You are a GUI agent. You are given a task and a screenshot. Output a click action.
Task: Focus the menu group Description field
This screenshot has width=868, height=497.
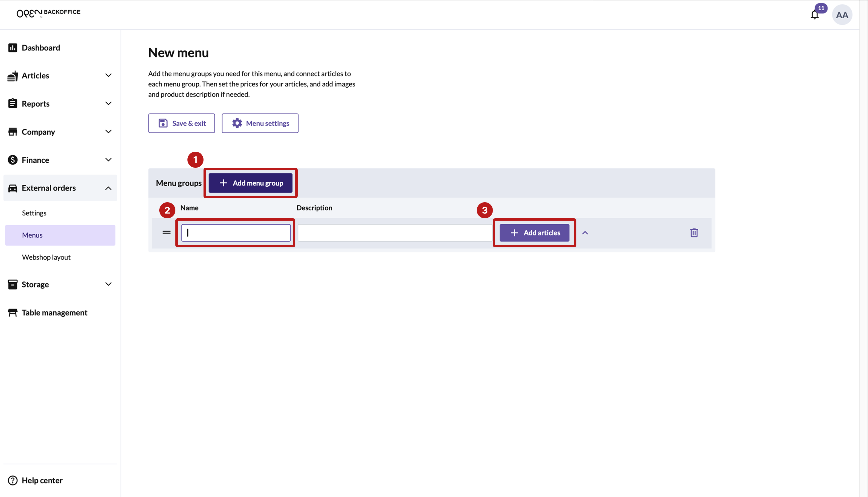[395, 233]
